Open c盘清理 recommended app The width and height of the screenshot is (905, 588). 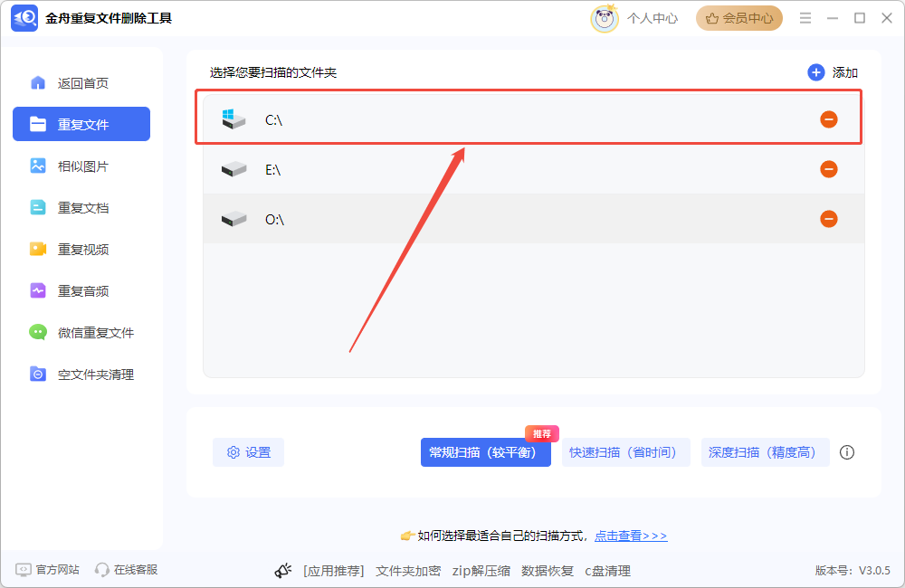coord(608,571)
